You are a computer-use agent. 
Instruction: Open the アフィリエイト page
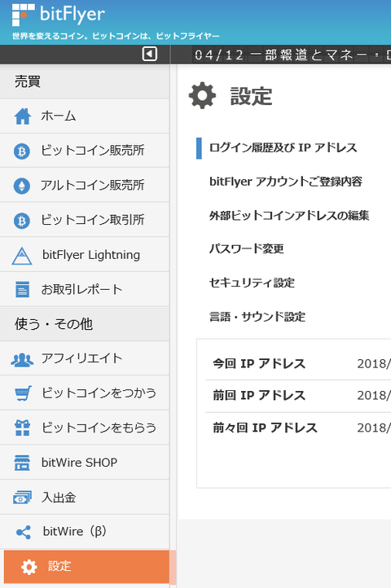click(x=85, y=358)
